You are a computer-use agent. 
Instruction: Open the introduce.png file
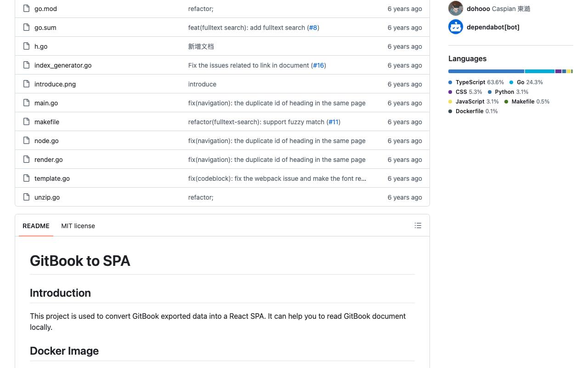[55, 84]
